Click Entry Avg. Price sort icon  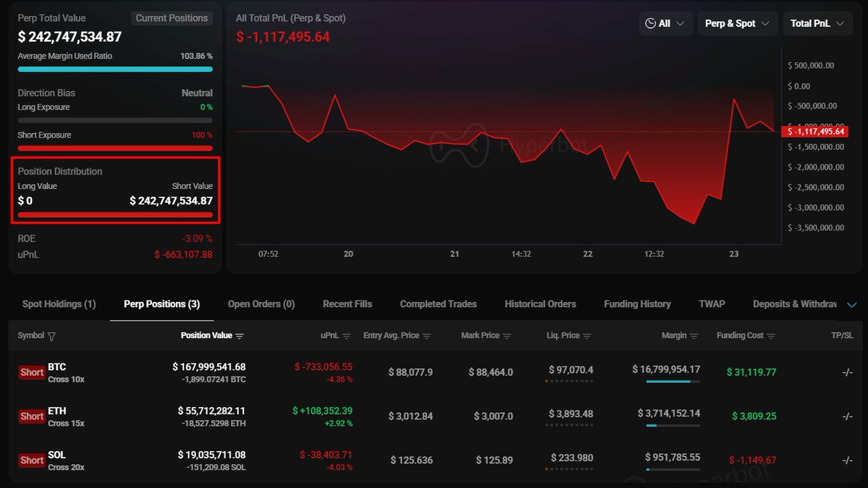(426, 336)
